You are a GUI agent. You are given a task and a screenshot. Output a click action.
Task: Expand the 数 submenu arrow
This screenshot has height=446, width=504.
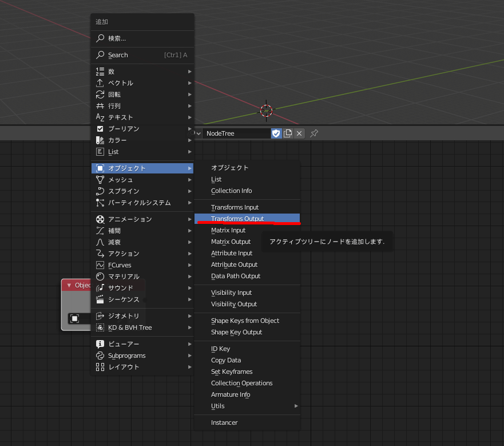pos(189,72)
